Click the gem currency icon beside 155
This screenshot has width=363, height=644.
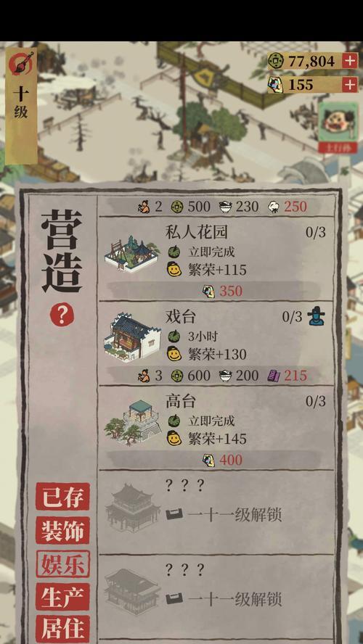277,85
